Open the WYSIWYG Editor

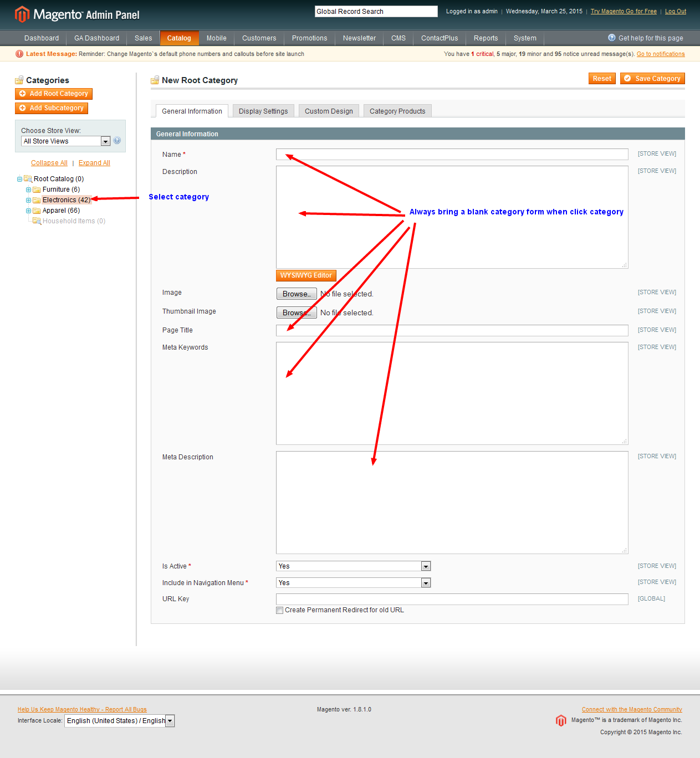306,275
